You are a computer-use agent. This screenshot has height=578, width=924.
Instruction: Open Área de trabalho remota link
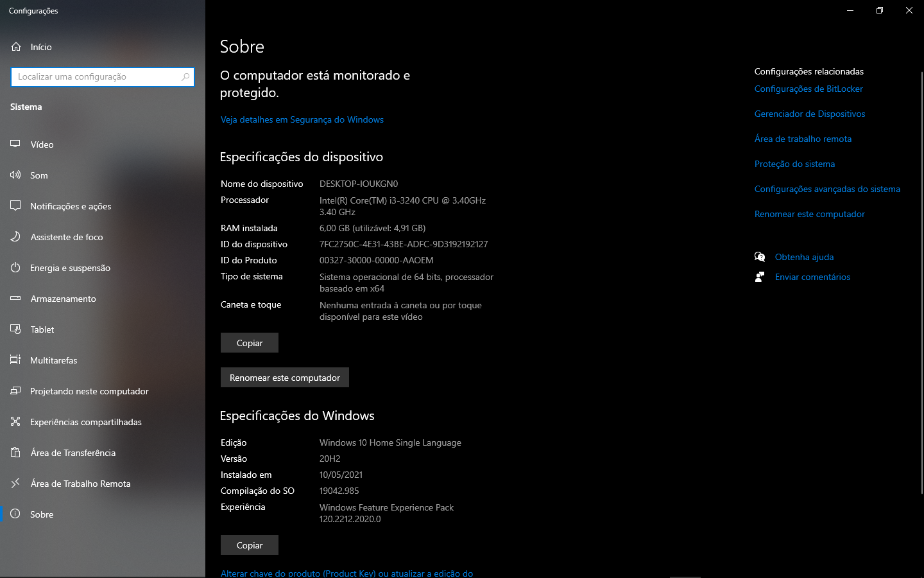[803, 139]
